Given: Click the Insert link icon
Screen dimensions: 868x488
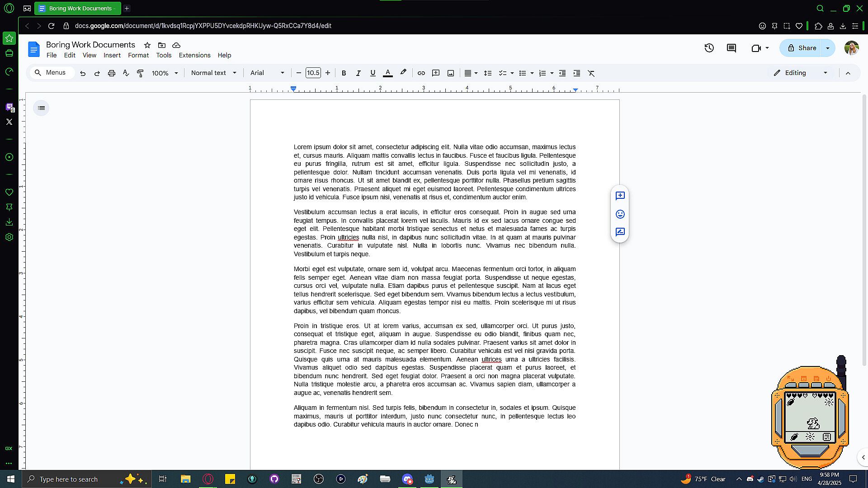Looking at the screenshot, I should pyautogui.click(x=421, y=73).
